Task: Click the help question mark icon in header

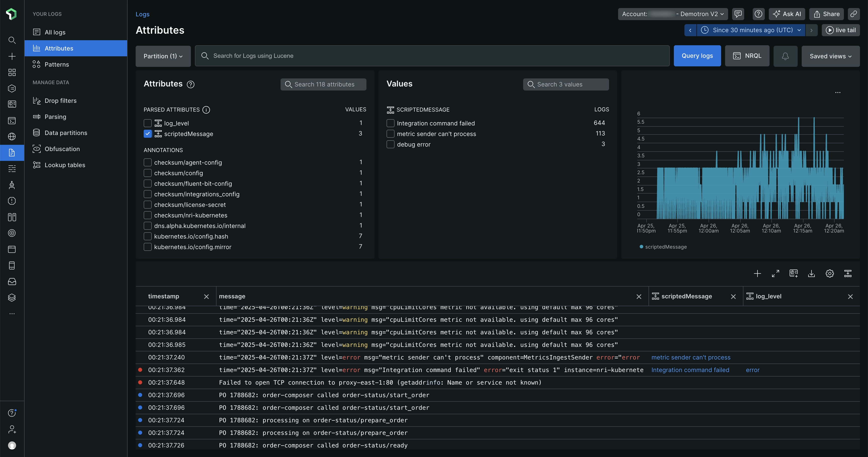Action: pos(758,14)
